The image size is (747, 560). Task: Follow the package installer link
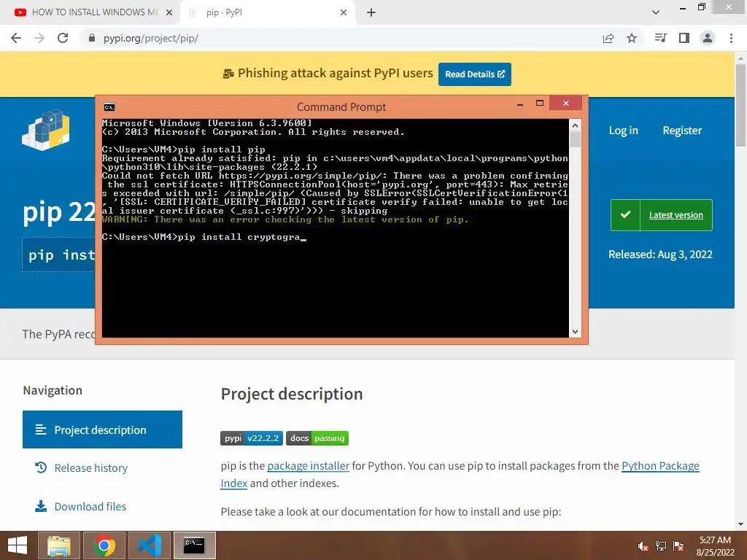click(309, 466)
